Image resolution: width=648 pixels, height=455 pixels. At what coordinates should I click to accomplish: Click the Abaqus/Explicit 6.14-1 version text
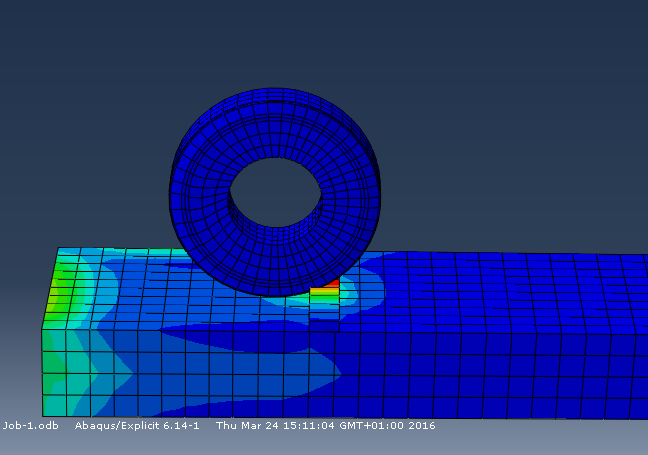137,426
